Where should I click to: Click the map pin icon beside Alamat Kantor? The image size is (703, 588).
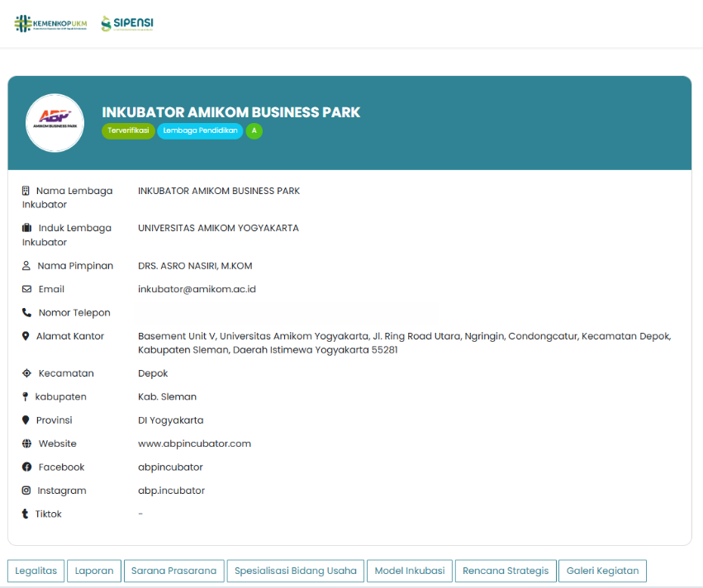tap(26, 336)
